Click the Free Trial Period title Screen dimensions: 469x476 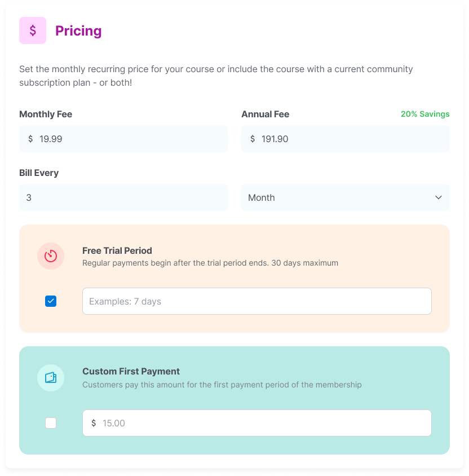tap(117, 250)
